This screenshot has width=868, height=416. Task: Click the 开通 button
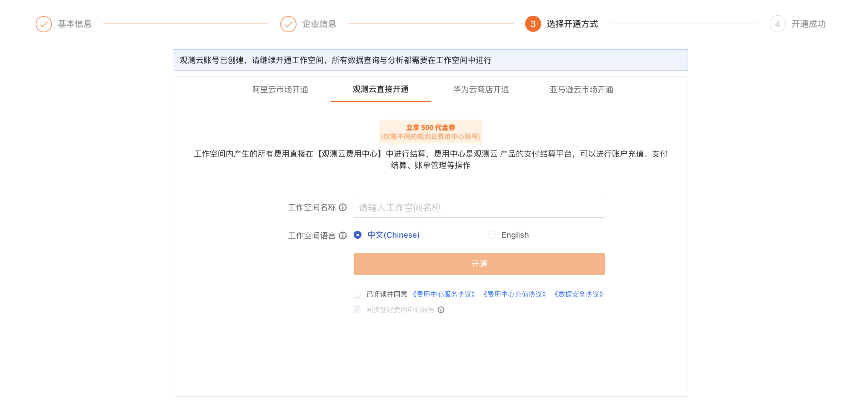[x=479, y=264]
